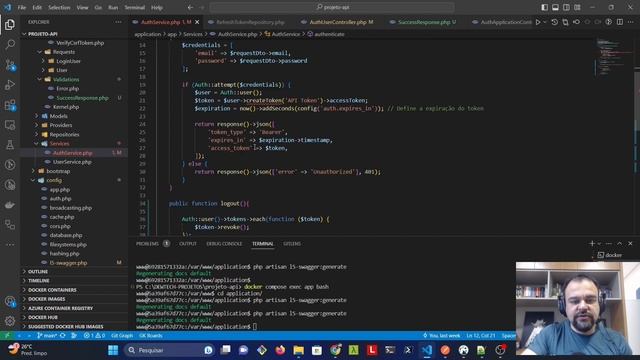The image size is (640, 360).
Task: Split the editor to the right
Action: click(620, 22)
